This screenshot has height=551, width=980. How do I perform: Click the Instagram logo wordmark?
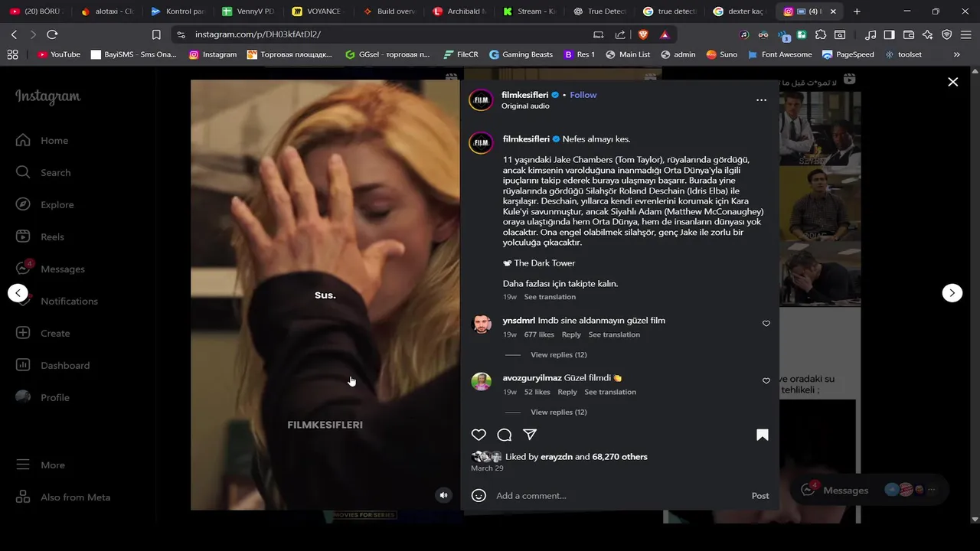(x=47, y=97)
